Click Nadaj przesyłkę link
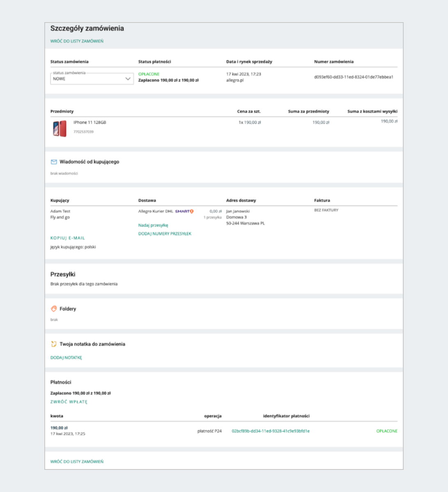The image size is (448, 492). 153,225
